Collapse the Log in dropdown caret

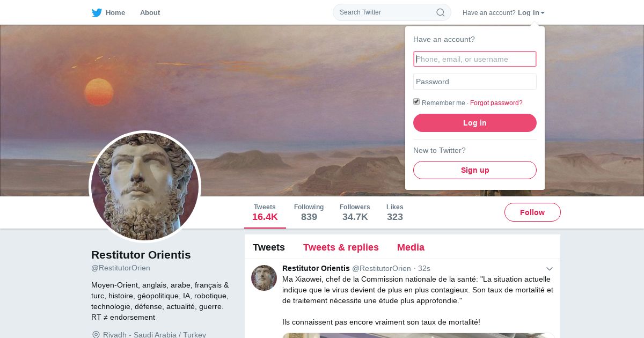[543, 13]
